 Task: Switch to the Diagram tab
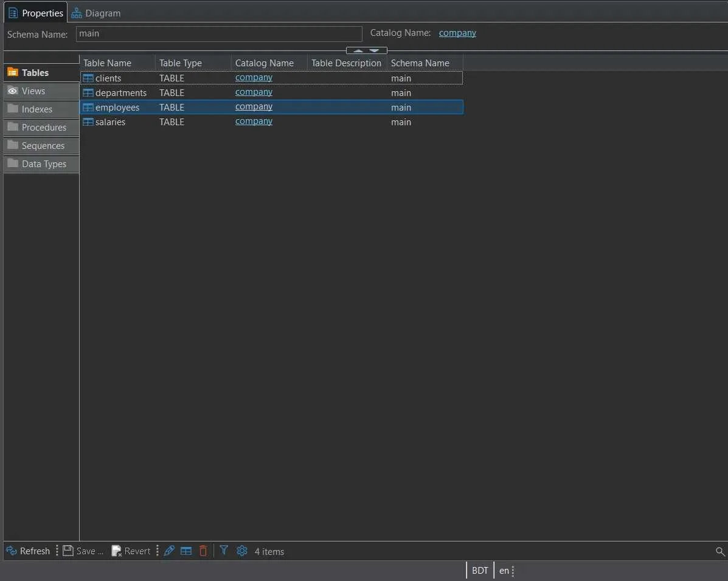96,13
